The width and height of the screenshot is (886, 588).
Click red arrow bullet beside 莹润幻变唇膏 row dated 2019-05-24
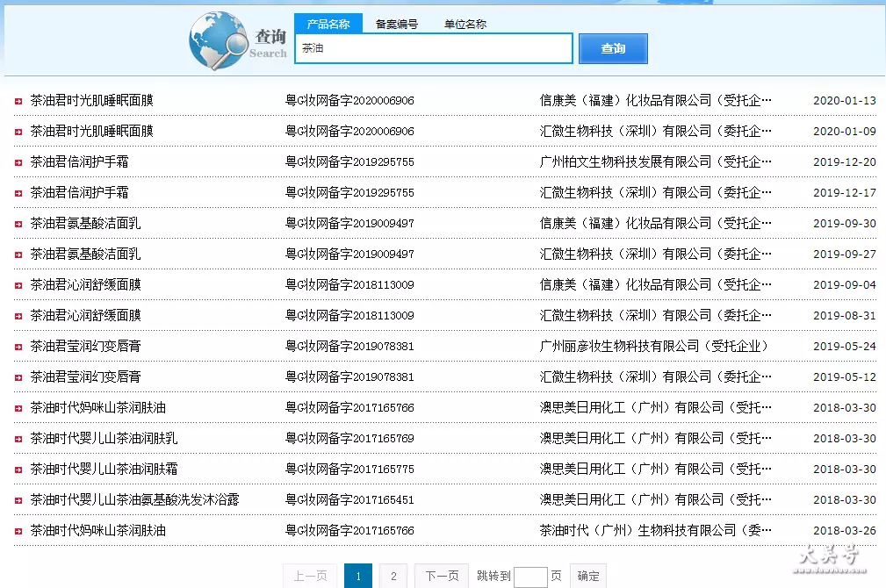[18, 347]
